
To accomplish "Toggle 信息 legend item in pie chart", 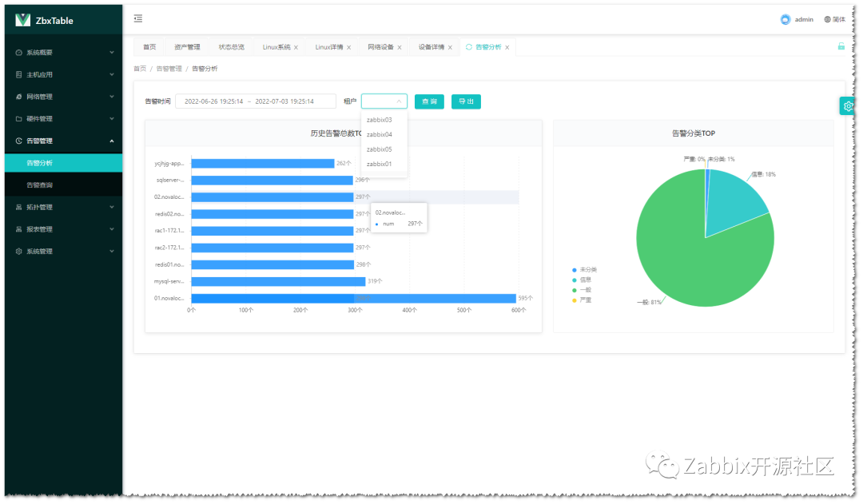I will point(581,280).
